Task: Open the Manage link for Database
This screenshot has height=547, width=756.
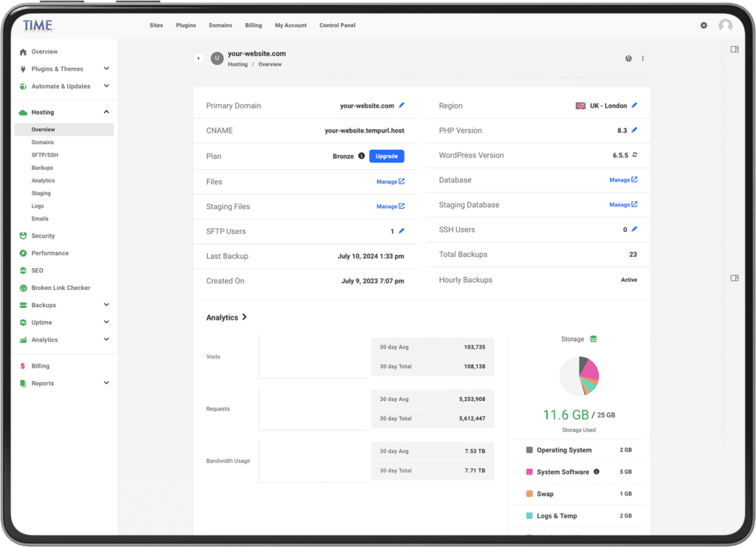Action: coord(623,180)
